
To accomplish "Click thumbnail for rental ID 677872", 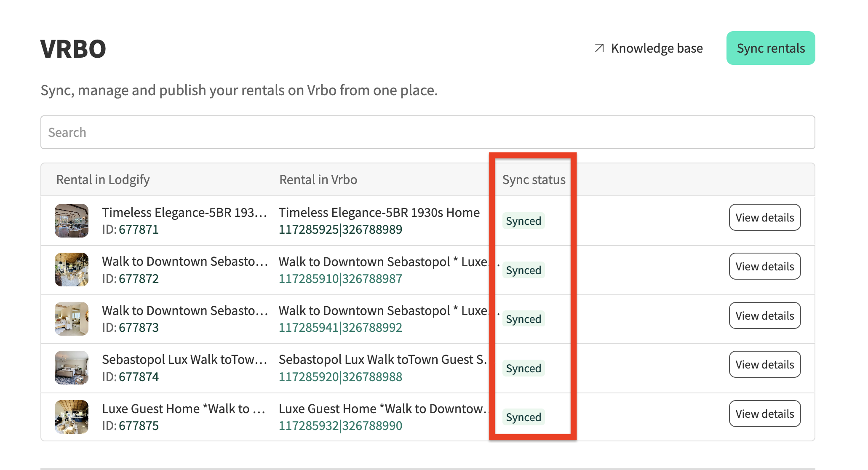I will (72, 270).
